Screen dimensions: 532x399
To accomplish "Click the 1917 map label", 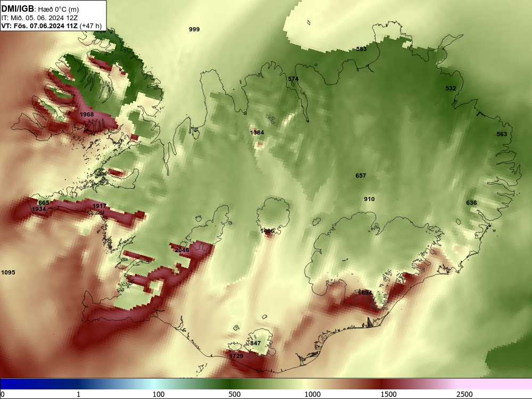I will click(99, 206).
